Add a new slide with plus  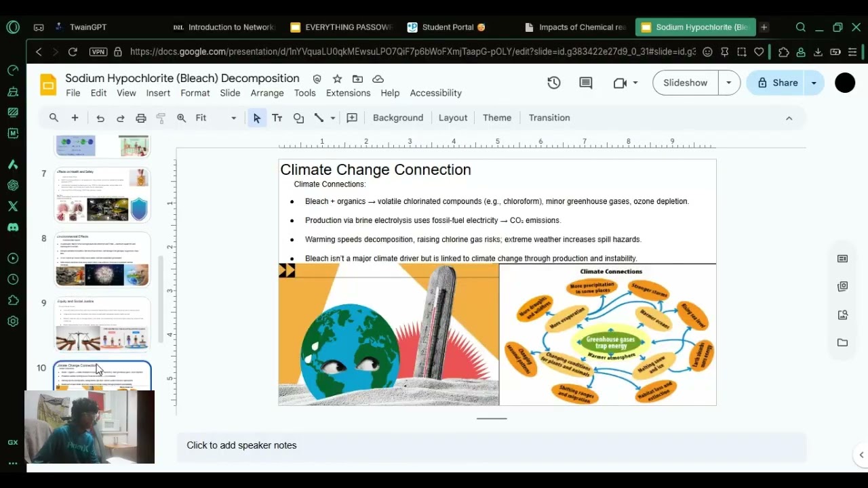point(75,118)
